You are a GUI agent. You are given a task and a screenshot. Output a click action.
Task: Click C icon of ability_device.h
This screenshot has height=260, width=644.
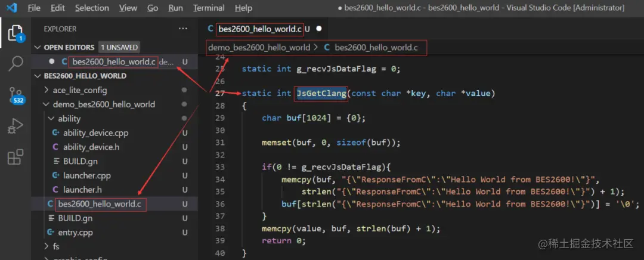[x=55, y=147]
